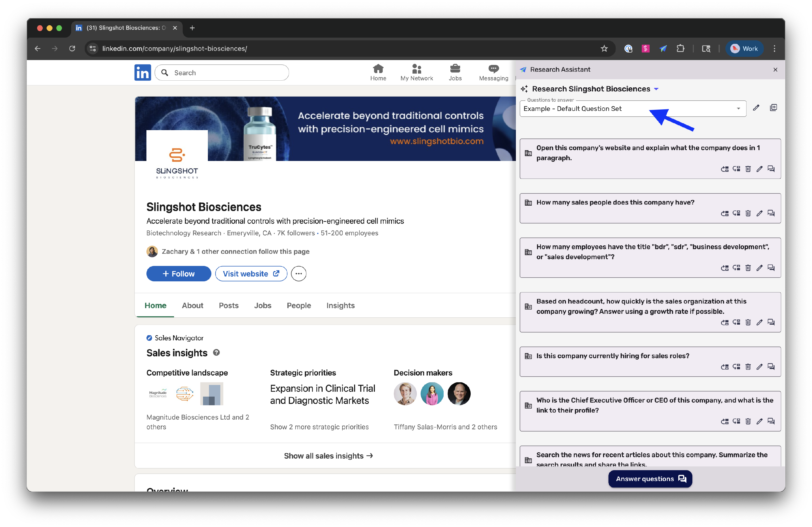Move the website-explanation question down
812x527 pixels.
(736, 169)
